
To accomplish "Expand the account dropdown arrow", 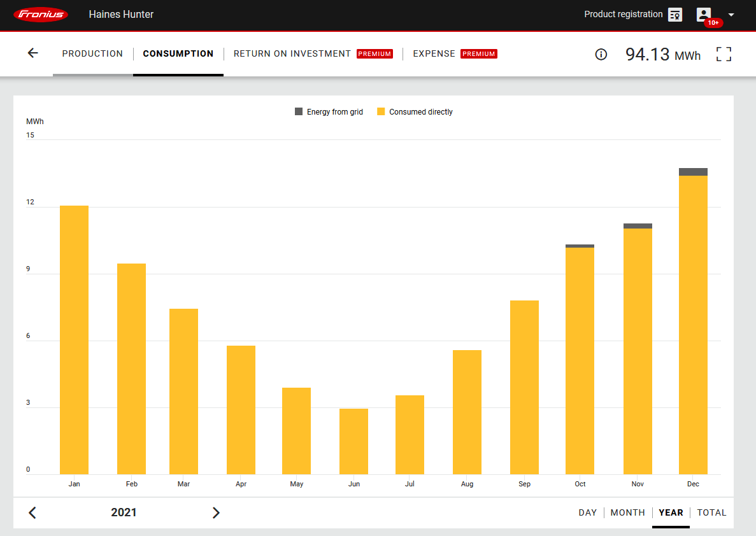I will [731, 15].
